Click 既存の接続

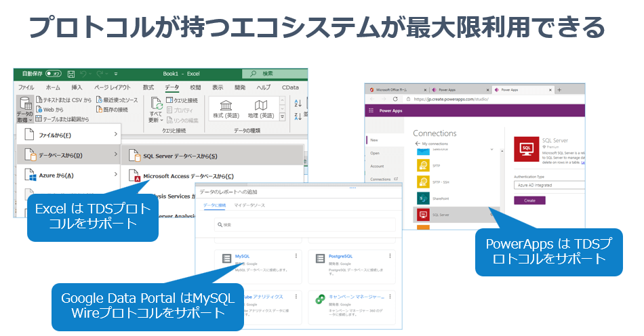click(x=112, y=110)
